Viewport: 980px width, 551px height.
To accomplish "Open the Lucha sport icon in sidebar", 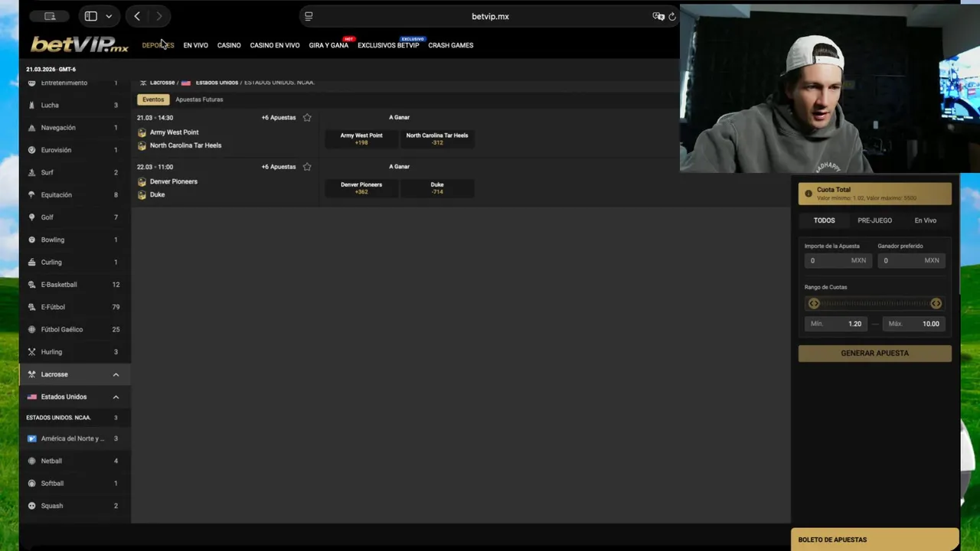I will [x=31, y=105].
